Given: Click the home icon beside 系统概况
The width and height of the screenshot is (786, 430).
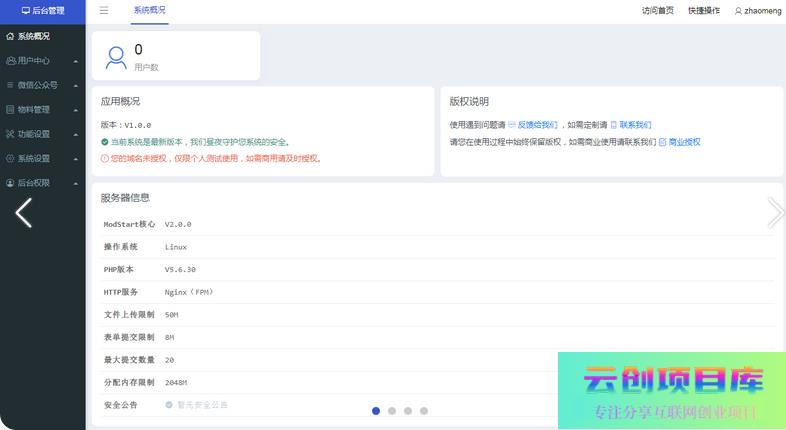Looking at the screenshot, I should tap(10, 36).
